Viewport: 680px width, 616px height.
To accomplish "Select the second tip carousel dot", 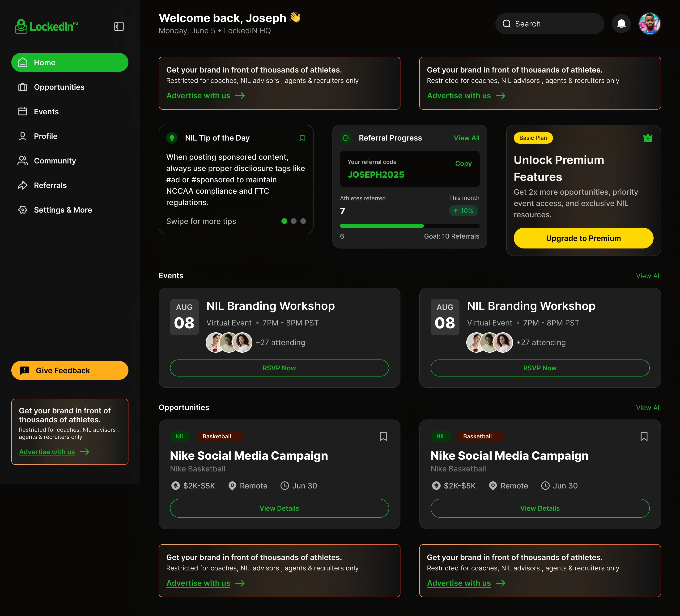I will [293, 221].
